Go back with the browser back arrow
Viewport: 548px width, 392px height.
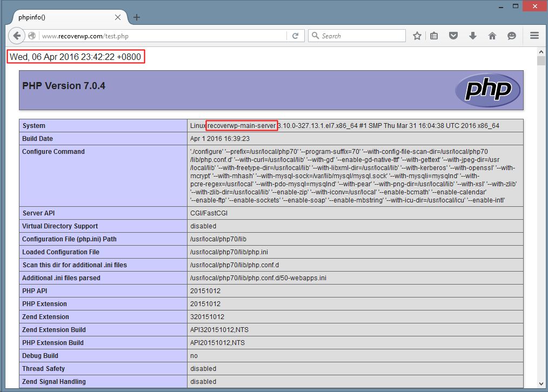tap(16, 36)
